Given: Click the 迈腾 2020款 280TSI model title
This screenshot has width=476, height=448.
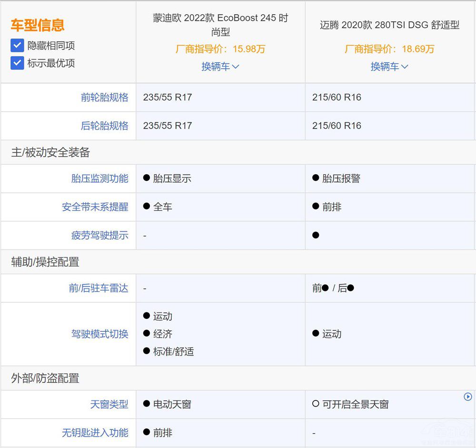Looking at the screenshot, I should pos(389,25).
